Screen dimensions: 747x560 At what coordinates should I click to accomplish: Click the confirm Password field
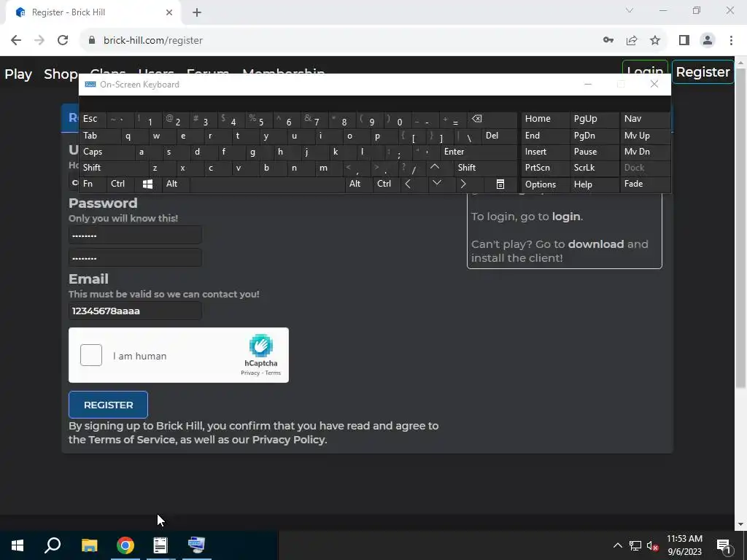pyautogui.click(x=135, y=258)
